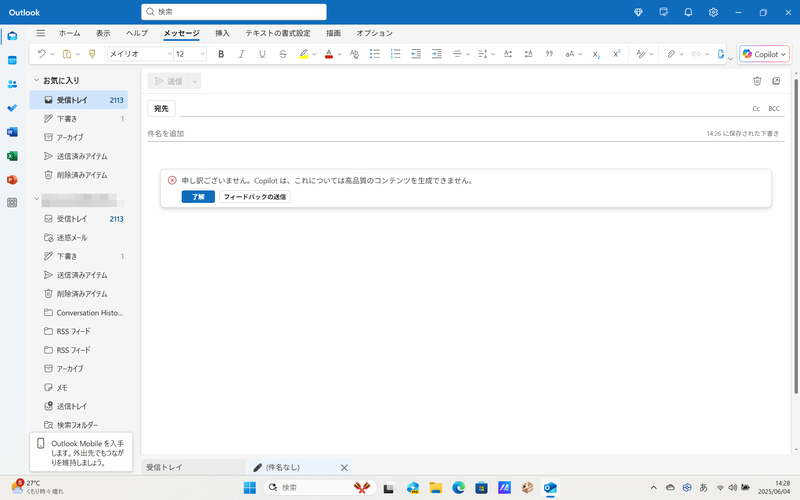This screenshot has width=800, height=500.
Task: Click the 件名を追加 subject field
Action: pyautogui.click(x=423, y=134)
